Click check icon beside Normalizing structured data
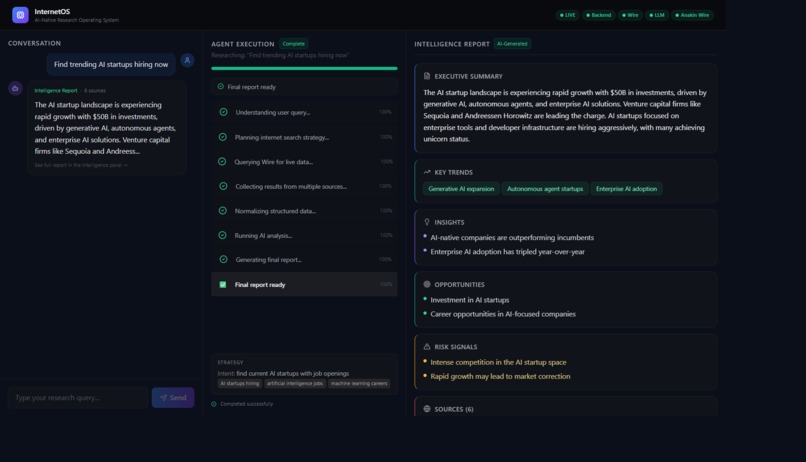The width and height of the screenshot is (806, 462). click(223, 211)
